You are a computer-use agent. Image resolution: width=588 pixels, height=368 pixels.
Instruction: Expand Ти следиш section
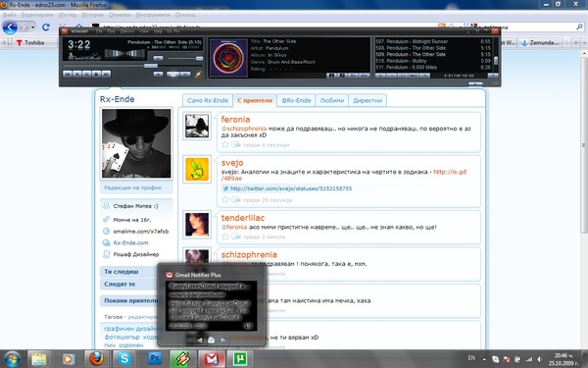[x=129, y=272]
